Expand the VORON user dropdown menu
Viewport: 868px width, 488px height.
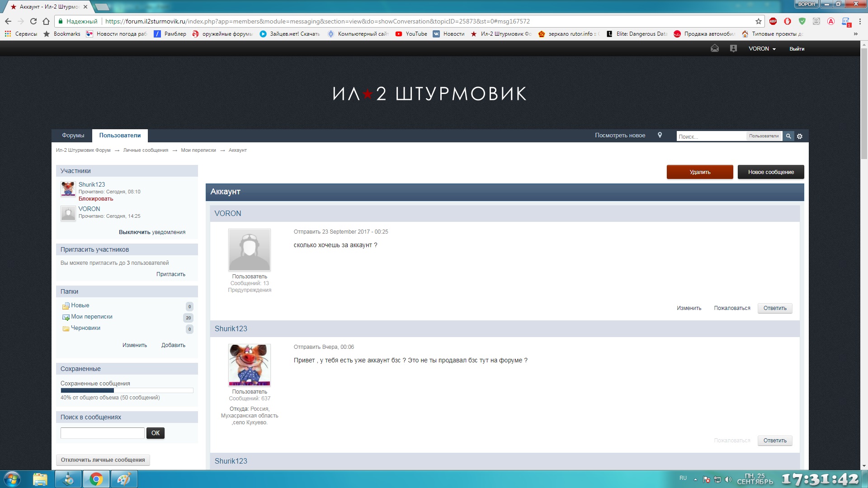(x=762, y=49)
